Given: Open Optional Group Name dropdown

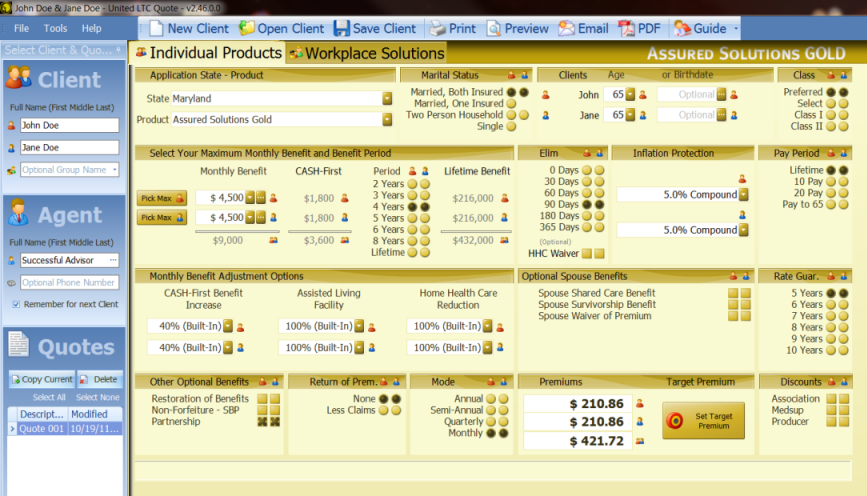Looking at the screenshot, I should pos(114,170).
